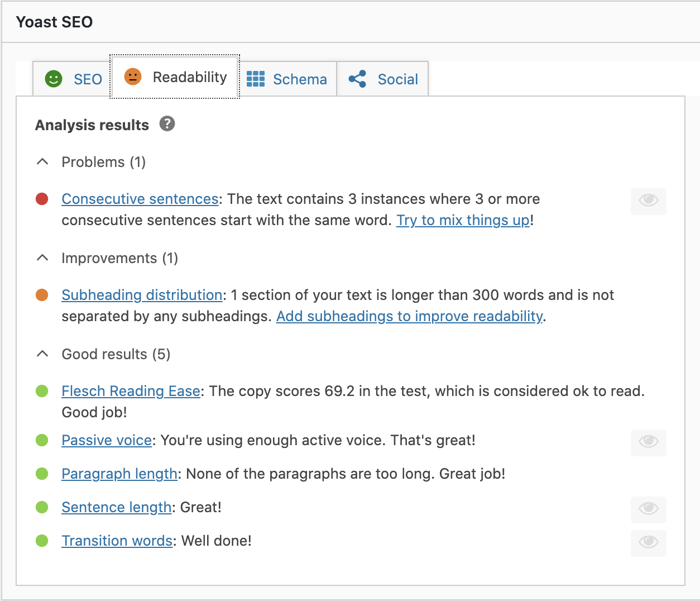
Task: Select the green smiley SEO icon
Action: pyautogui.click(x=52, y=79)
